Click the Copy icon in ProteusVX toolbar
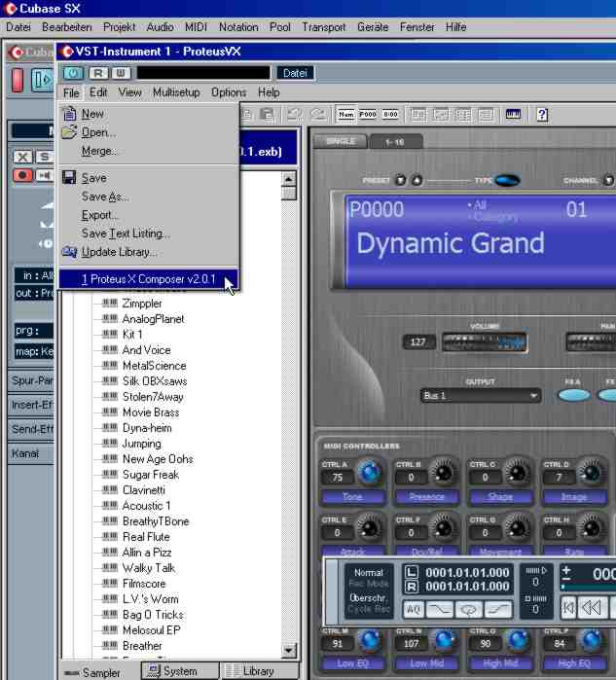Viewport: 616px width, 680px height. 246,115
